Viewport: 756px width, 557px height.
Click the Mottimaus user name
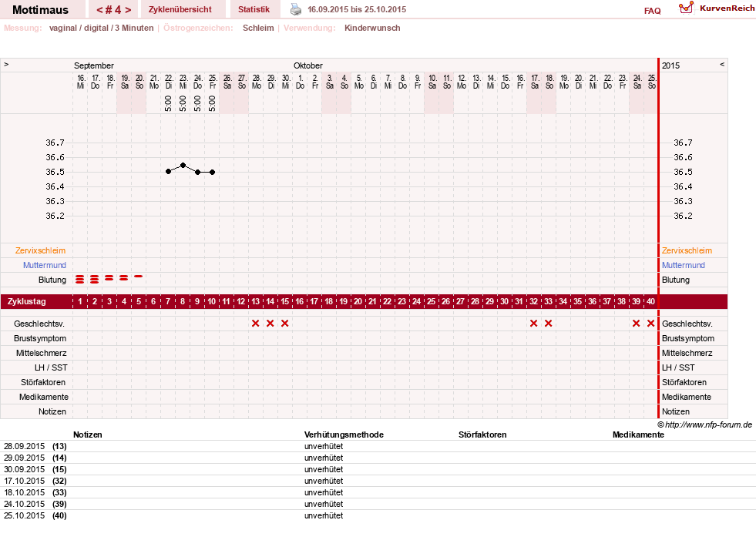point(41,10)
